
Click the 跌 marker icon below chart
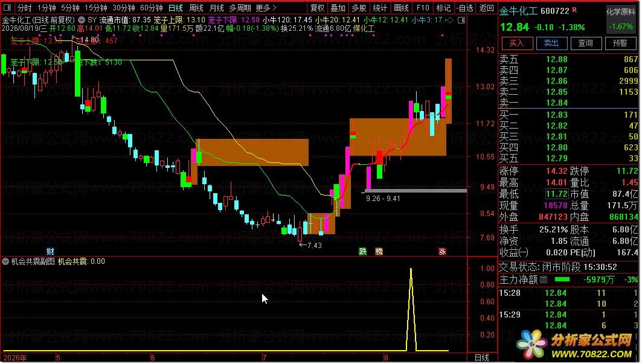363,251
